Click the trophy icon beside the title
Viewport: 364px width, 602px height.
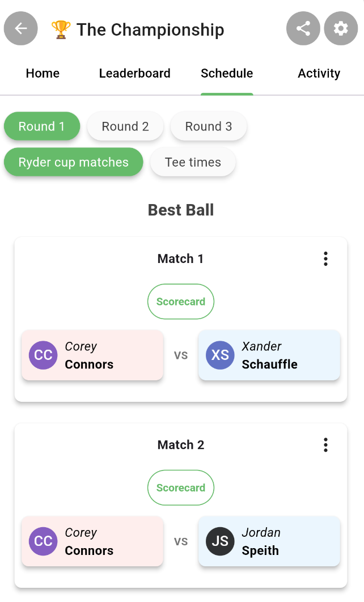click(61, 29)
